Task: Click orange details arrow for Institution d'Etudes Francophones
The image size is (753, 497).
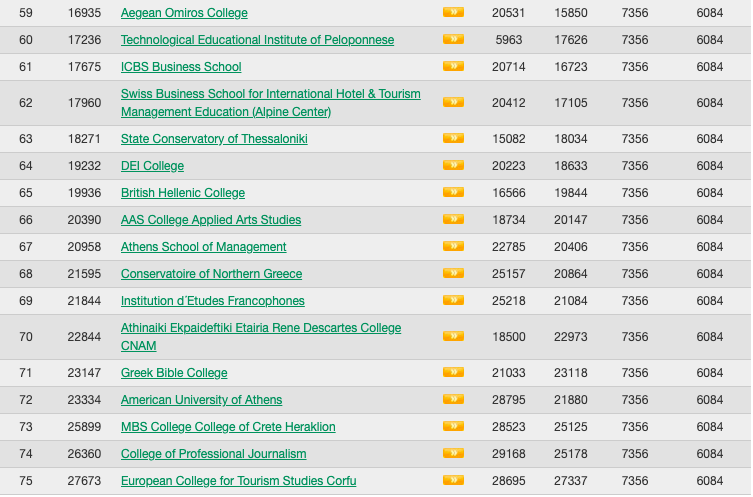Action: [x=453, y=300]
